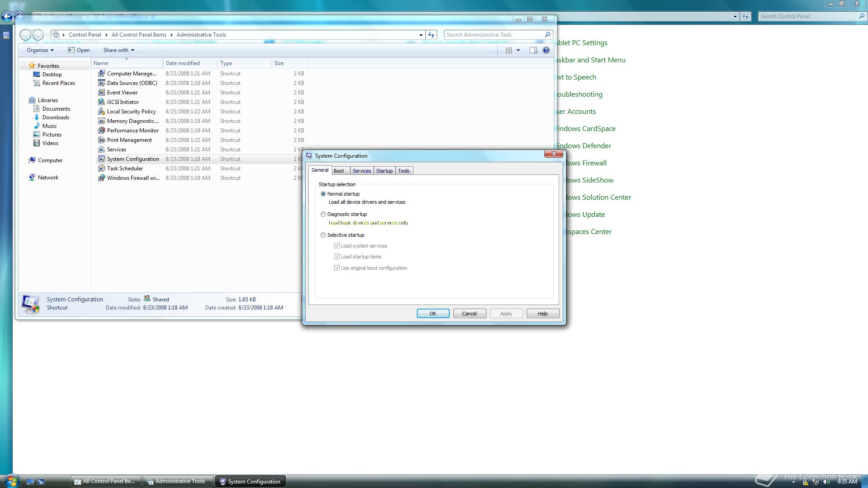Switch to Administrative Tools taskbar button

[178, 481]
